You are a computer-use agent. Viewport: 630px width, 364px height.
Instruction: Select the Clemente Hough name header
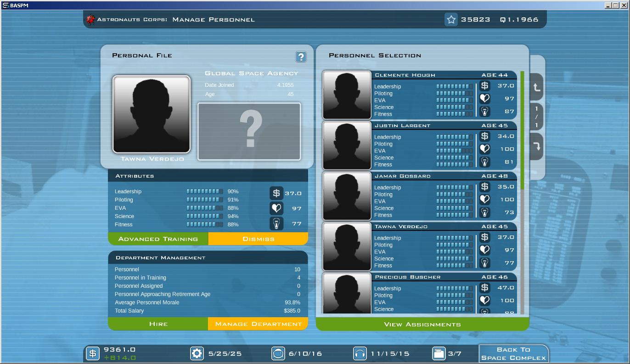[x=444, y=75]
